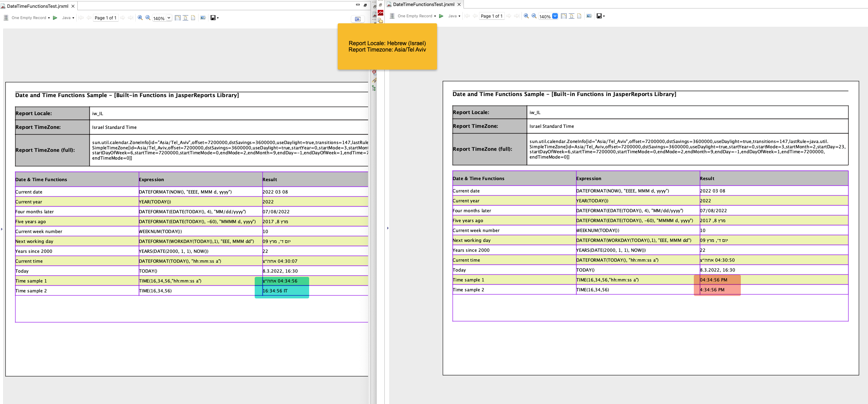Expand One Empty Record data adapter list (left)

pos(49,18)
